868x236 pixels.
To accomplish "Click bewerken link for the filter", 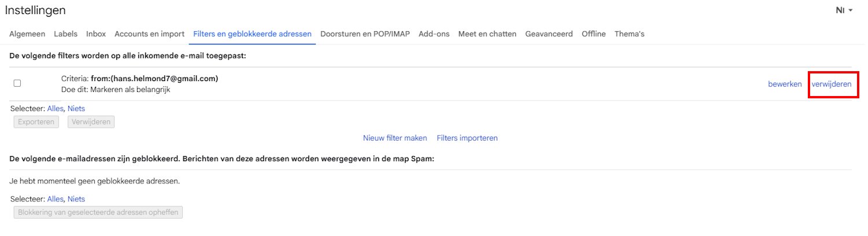I will [x=785, y=84].
